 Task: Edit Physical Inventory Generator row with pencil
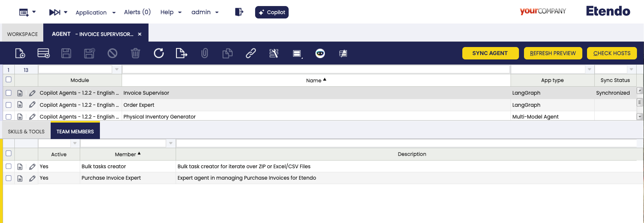click(x=32, y=117)
